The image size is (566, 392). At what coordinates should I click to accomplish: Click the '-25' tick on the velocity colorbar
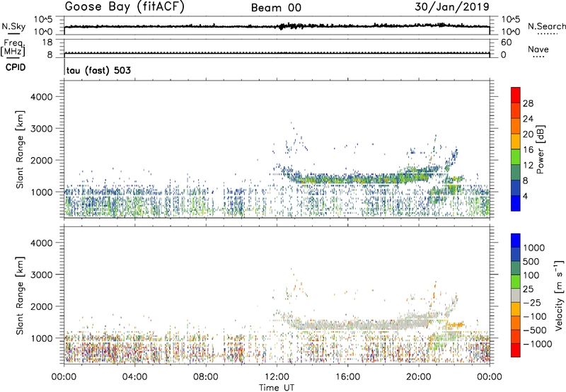click(532, 302)
